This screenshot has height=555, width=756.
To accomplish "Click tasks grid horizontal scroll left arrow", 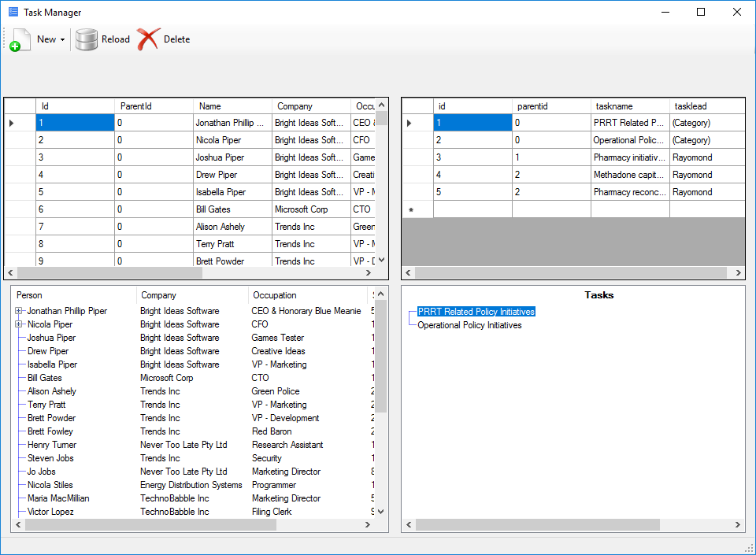I will coord(409,272).
